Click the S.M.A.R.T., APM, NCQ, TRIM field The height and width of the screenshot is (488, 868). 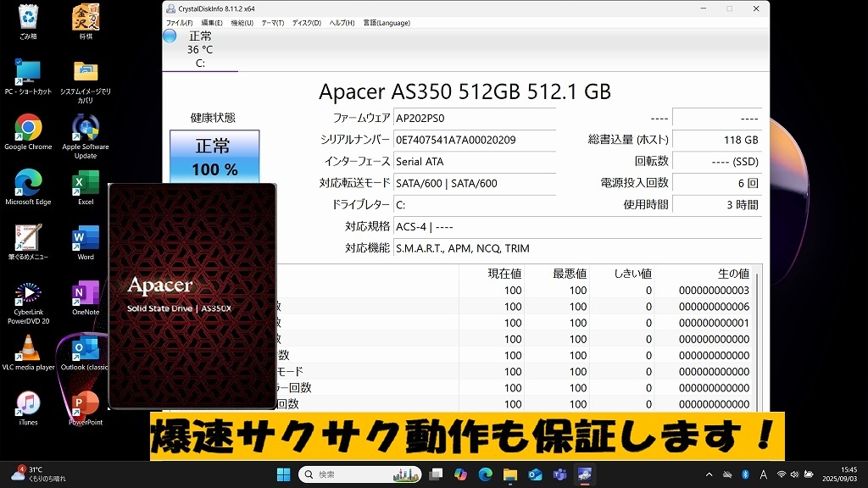click(x=577, y=248)
